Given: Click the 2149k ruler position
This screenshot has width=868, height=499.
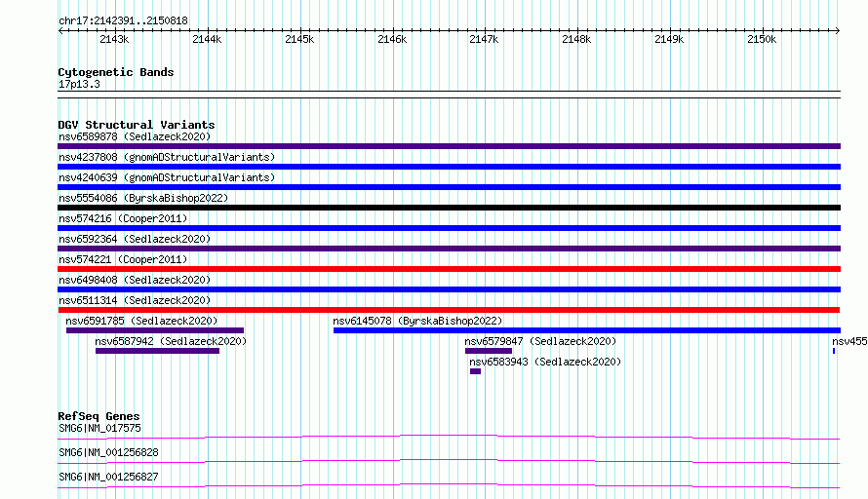Looking at the screenshot, I should tap(669, 39).
